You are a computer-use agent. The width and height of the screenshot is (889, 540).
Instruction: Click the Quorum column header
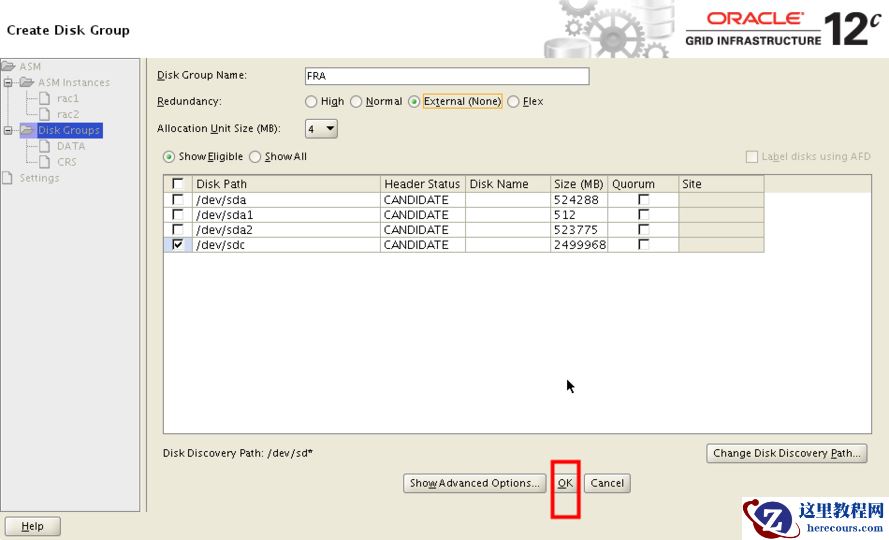643,184
